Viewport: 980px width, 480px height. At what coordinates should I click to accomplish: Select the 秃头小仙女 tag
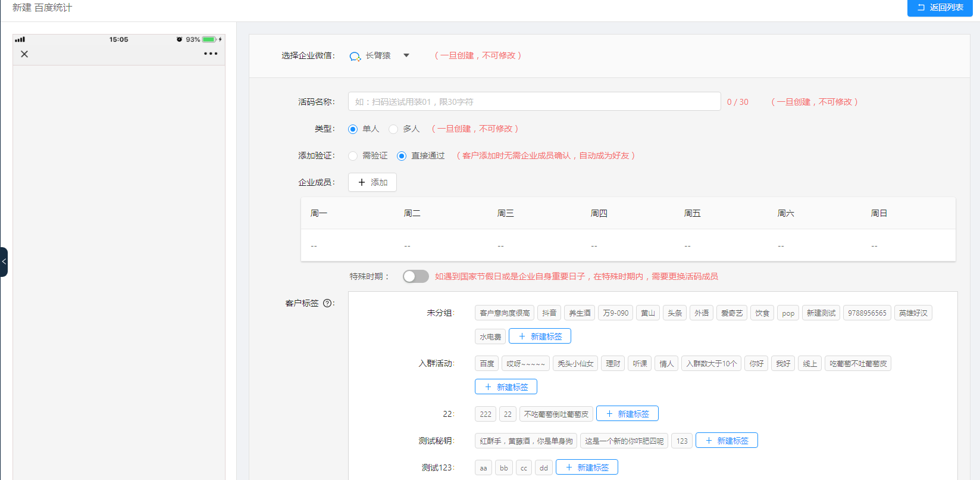click(x=575, y=364)
